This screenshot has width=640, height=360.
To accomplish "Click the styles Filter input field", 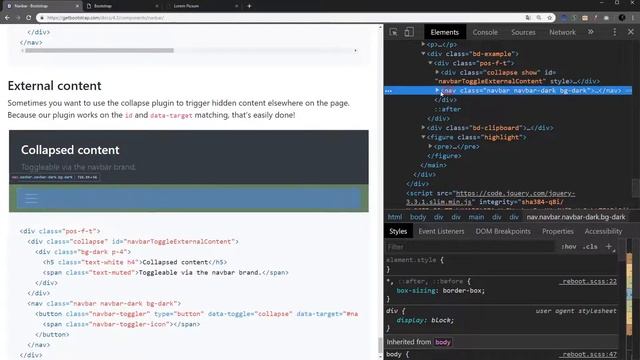I will (x=471, y=247).
